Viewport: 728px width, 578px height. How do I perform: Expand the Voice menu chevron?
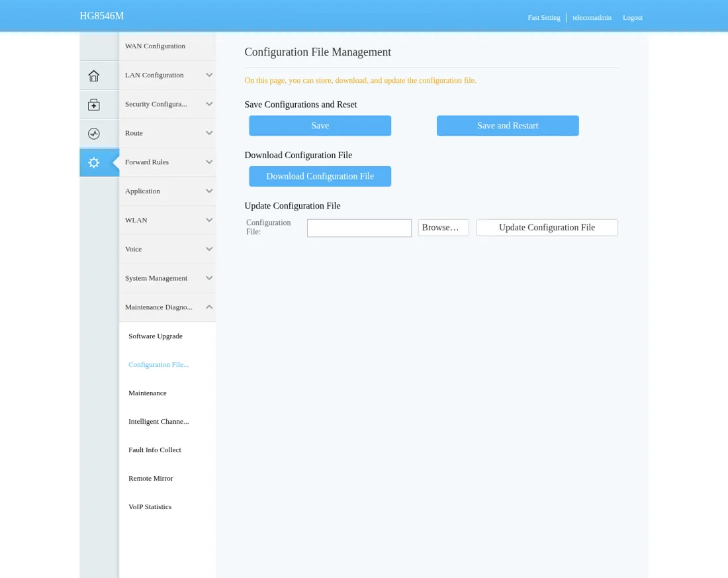point(209,249)
